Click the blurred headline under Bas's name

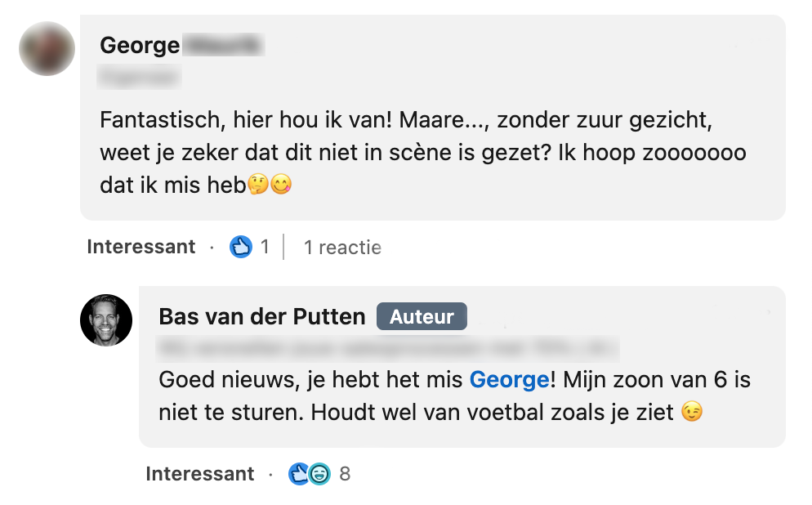pos(389,349)
